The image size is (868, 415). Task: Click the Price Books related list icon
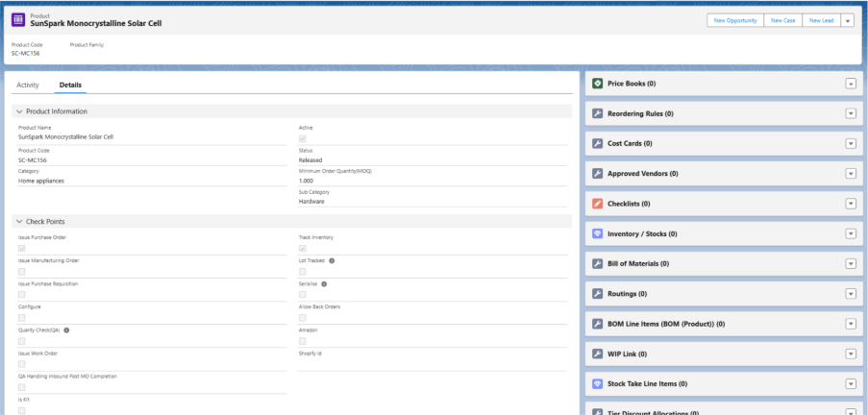[x=597, y=85]
